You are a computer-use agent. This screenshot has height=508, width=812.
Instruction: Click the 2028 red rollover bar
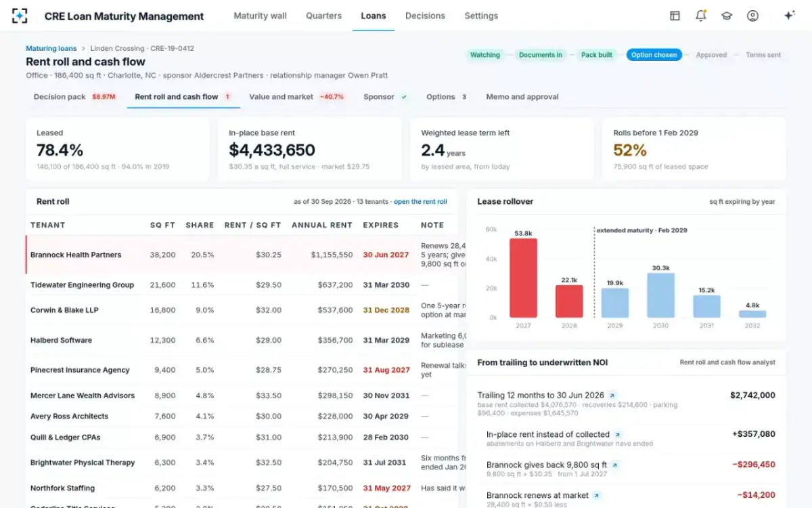[x=569, y=301]
